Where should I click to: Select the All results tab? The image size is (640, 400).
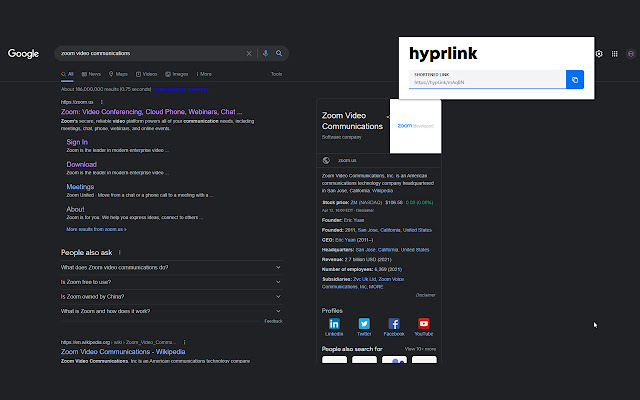(x=67, y=74)
